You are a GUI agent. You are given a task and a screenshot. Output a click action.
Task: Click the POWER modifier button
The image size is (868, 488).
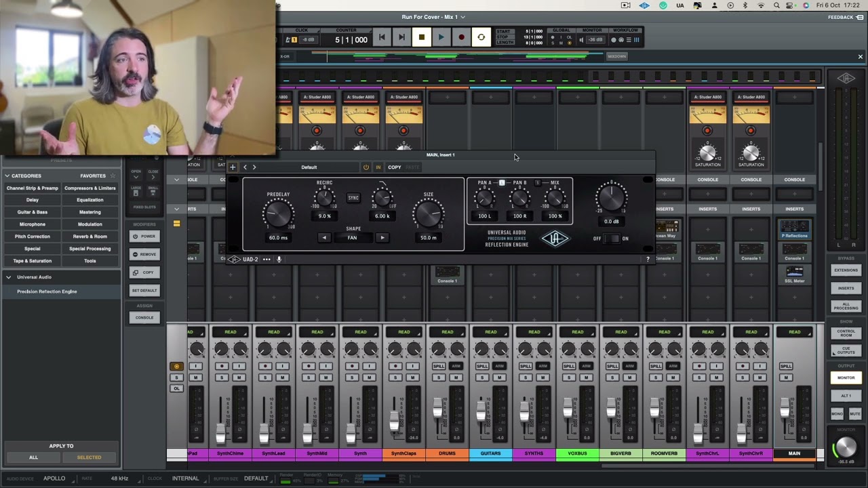(x=144, y=236)
